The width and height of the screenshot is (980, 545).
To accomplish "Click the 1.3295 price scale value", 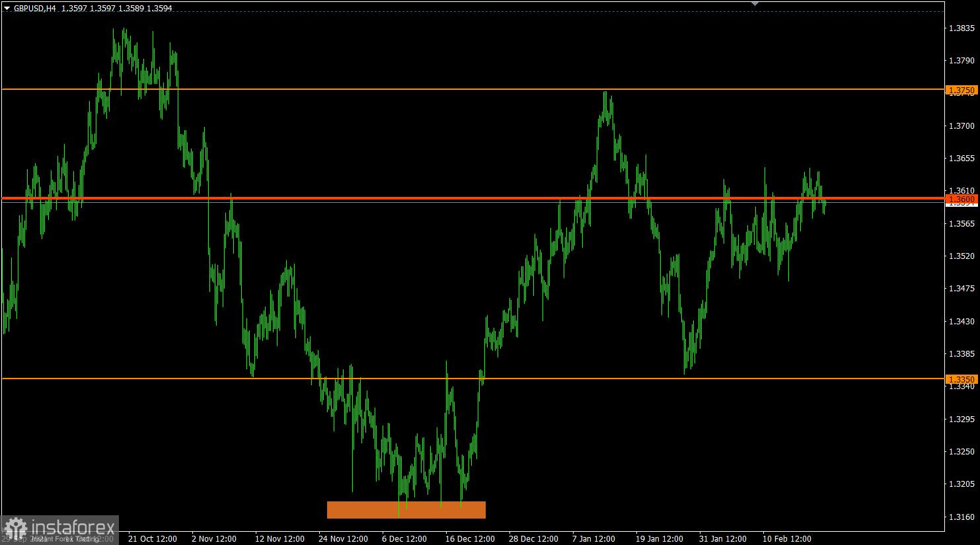I will pos(961,419).
